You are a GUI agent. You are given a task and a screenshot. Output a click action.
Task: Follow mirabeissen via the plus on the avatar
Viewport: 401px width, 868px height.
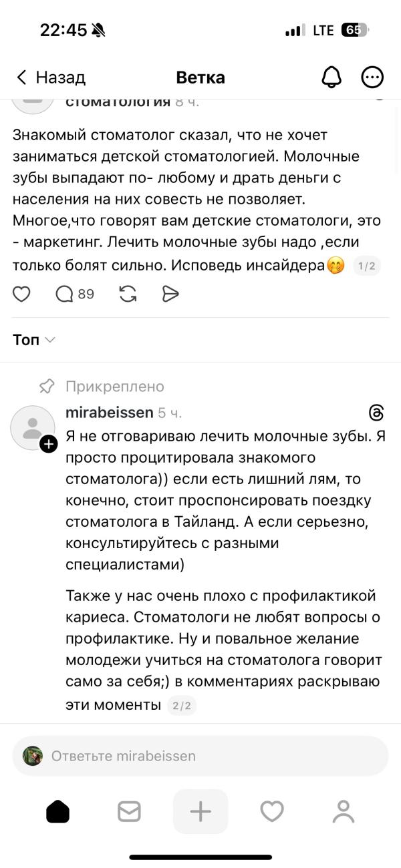[47, 444]
